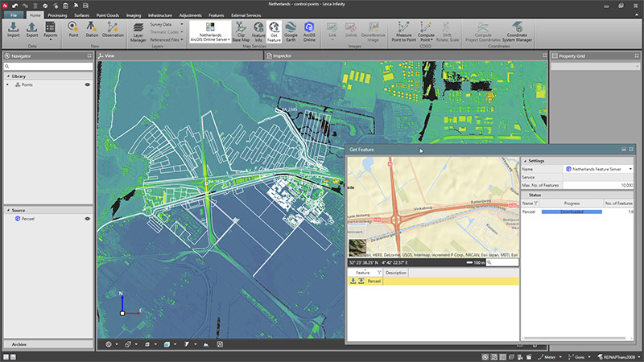Click the zoom extents icon in view toolbar

[220, 344]
